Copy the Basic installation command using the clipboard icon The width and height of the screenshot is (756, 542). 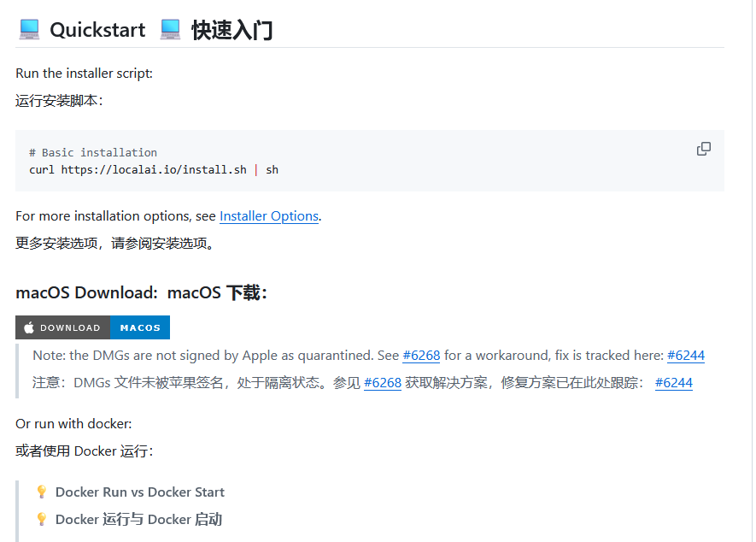click(x=703, y=148)
